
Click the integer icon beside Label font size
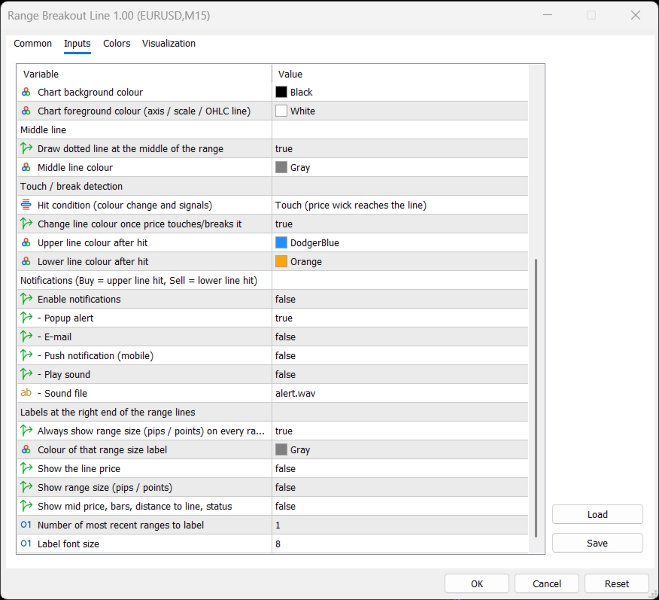coord(26,544)
